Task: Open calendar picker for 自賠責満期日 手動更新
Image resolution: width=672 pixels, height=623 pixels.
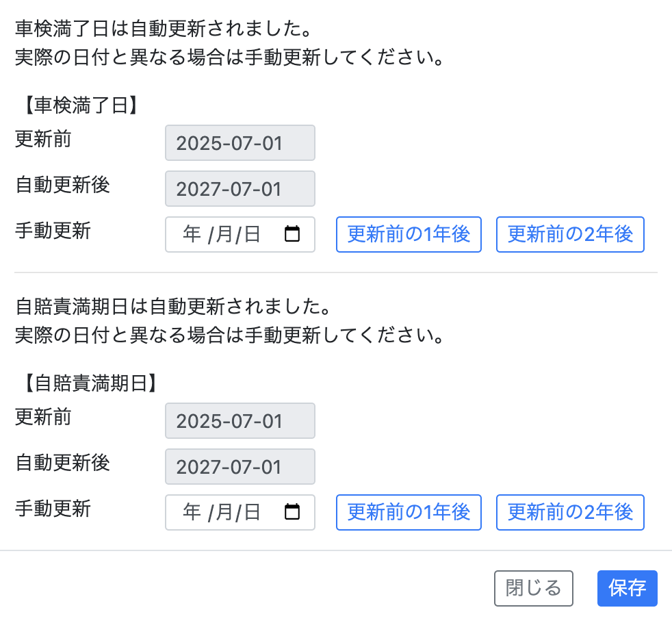Action: coord(292,512)
